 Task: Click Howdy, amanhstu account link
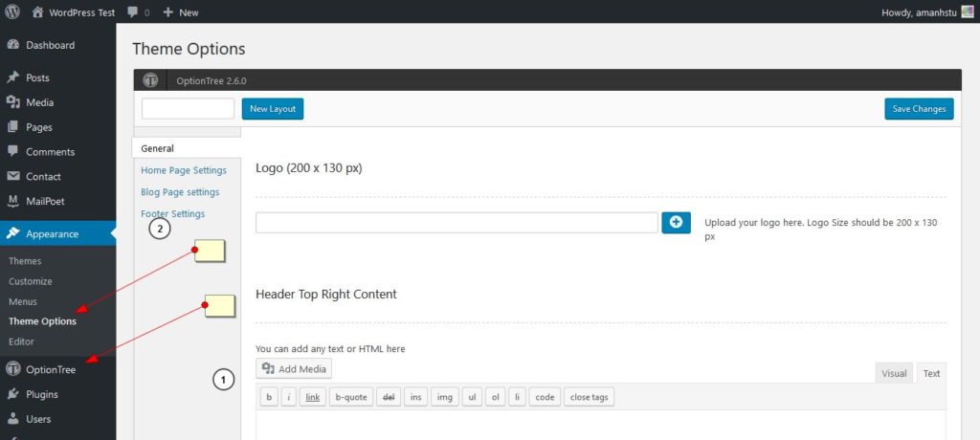coord(919,11)
